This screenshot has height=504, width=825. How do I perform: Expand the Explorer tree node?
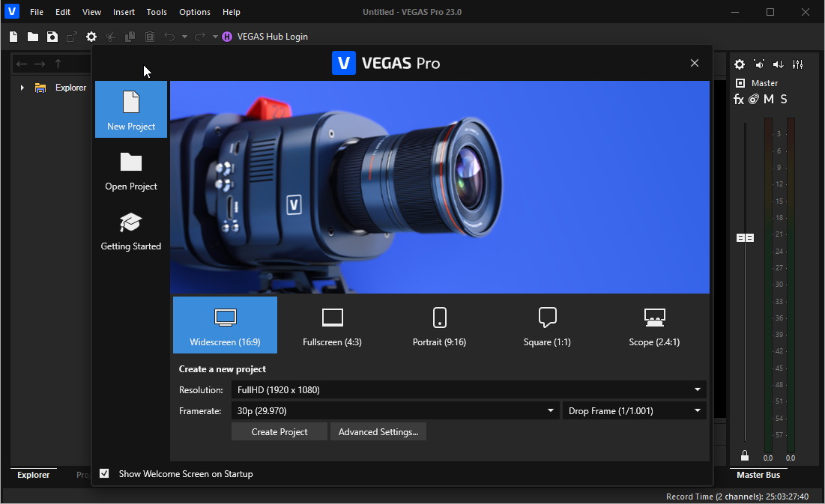22,88
